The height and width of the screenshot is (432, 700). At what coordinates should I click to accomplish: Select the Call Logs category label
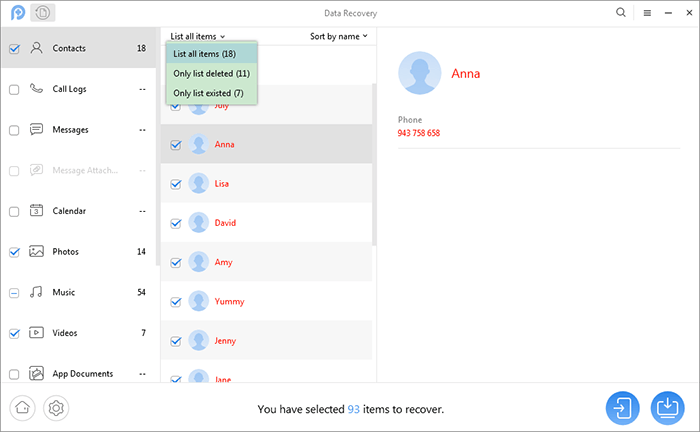(x=69, y=89)
